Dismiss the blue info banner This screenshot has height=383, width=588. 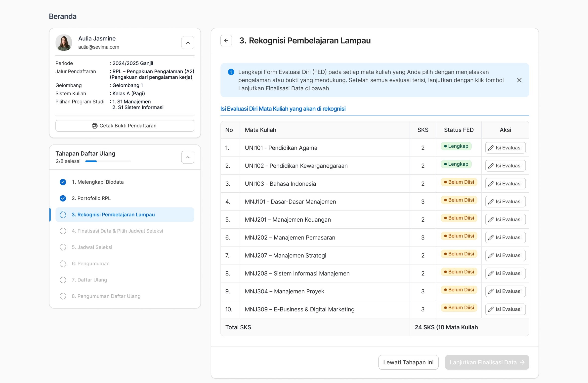click(519, 80)
